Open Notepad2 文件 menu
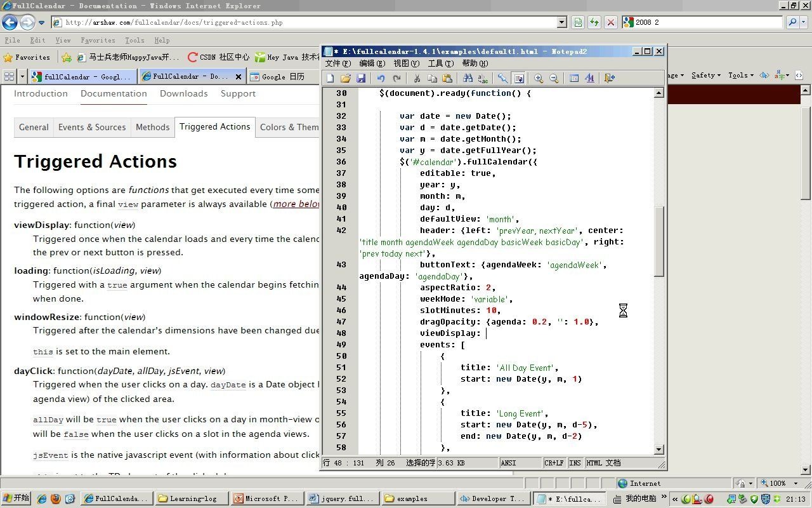This screenshot has width=812, height=508. pos(337,63)
